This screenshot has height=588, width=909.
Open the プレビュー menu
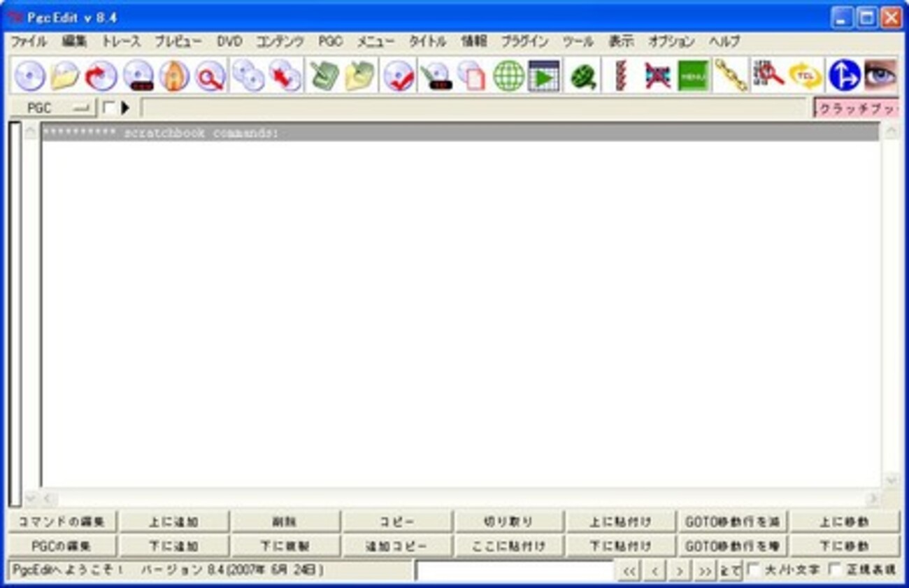178,41
